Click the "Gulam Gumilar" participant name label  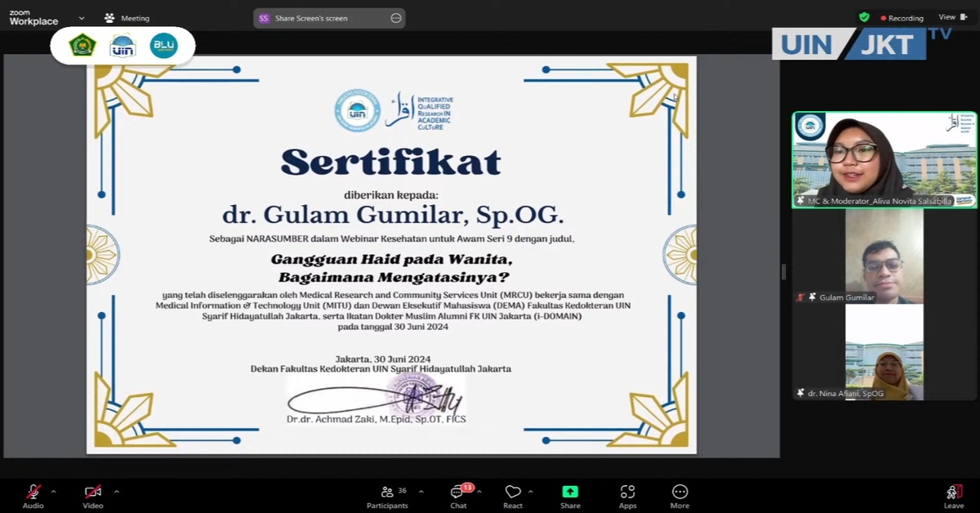pos(847,297)
